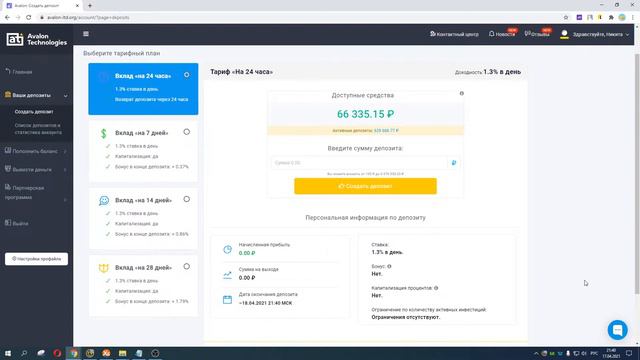Open the Контактный центр link

(x=454, y=34)
